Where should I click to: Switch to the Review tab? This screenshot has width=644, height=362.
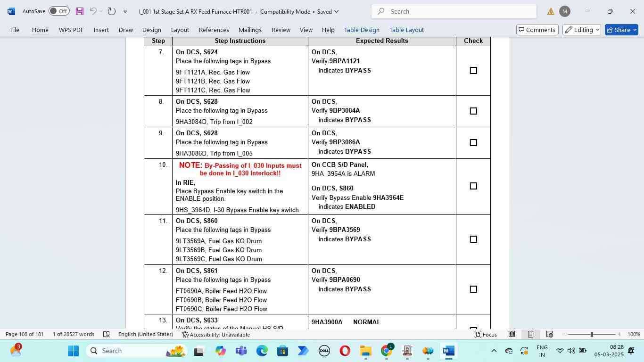(x=281, y=30)
